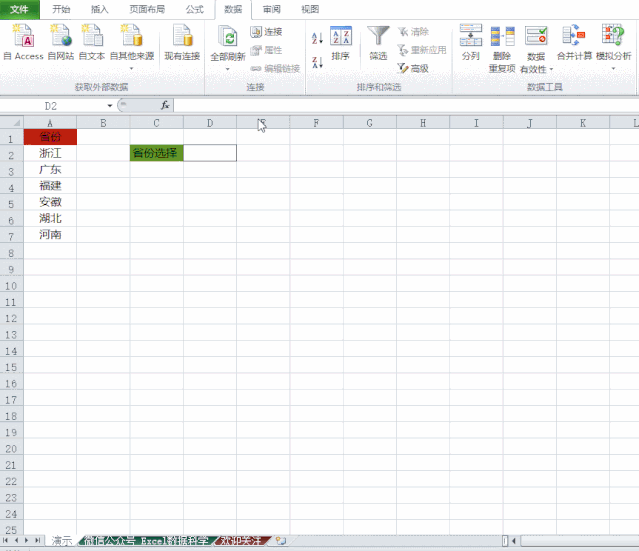This screenshot has width=639, height=551.
Task: Expand 数据有效性 dropdown arrow
Action: 551,69
